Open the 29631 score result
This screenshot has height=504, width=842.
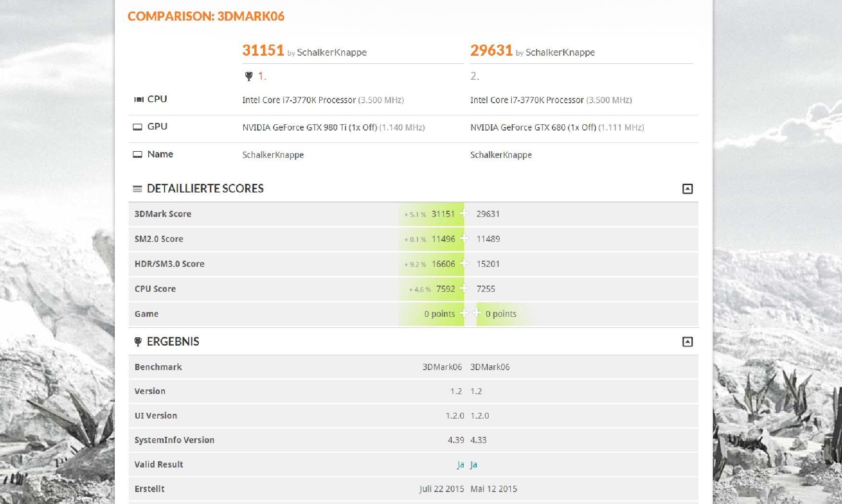point(492,50)
